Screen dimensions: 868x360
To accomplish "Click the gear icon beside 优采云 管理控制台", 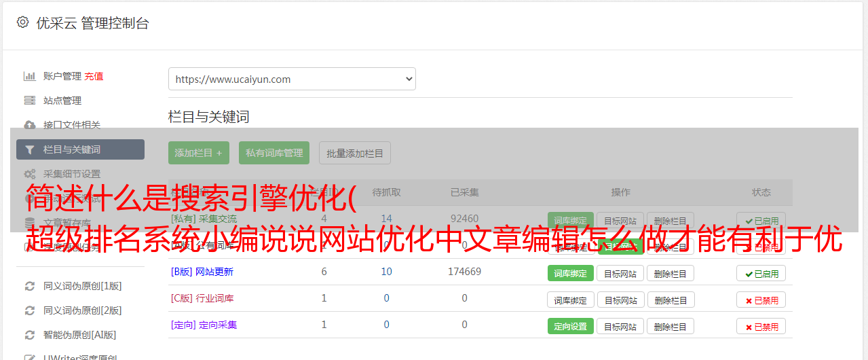I will pos(22,22).
